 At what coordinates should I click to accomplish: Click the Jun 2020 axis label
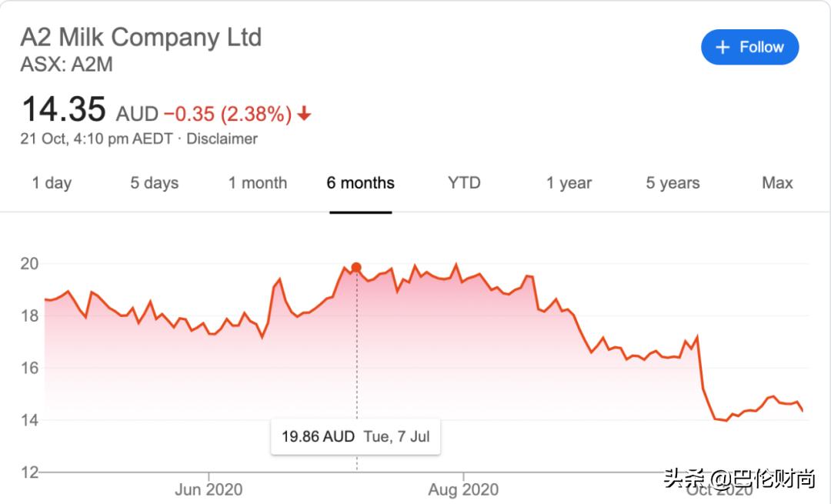209,489
